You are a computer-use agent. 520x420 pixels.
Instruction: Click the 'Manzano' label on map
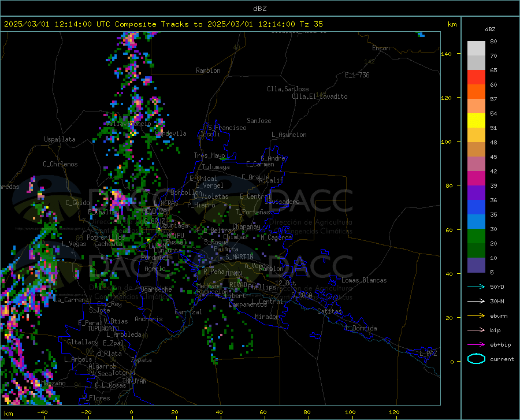click(x=53, y=383)
